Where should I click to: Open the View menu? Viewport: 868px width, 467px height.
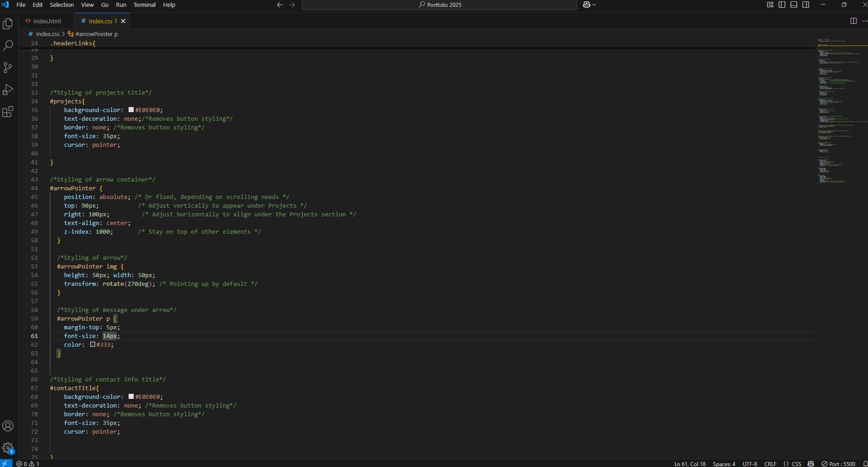[87, 5]
